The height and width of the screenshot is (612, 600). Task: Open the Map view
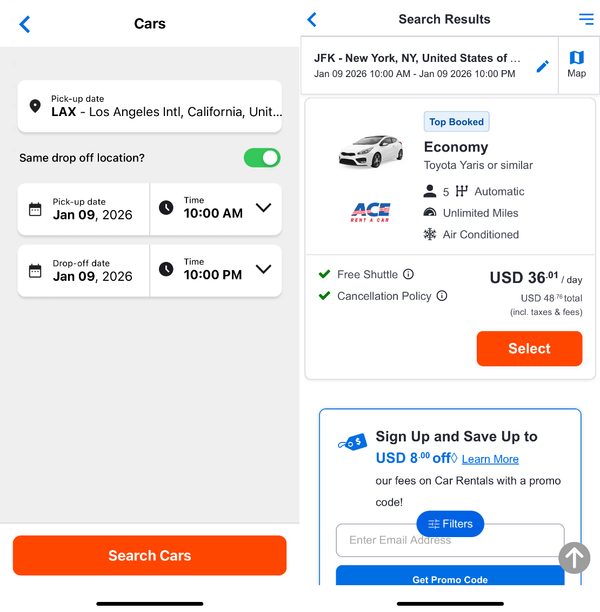[x=577, y=64]
